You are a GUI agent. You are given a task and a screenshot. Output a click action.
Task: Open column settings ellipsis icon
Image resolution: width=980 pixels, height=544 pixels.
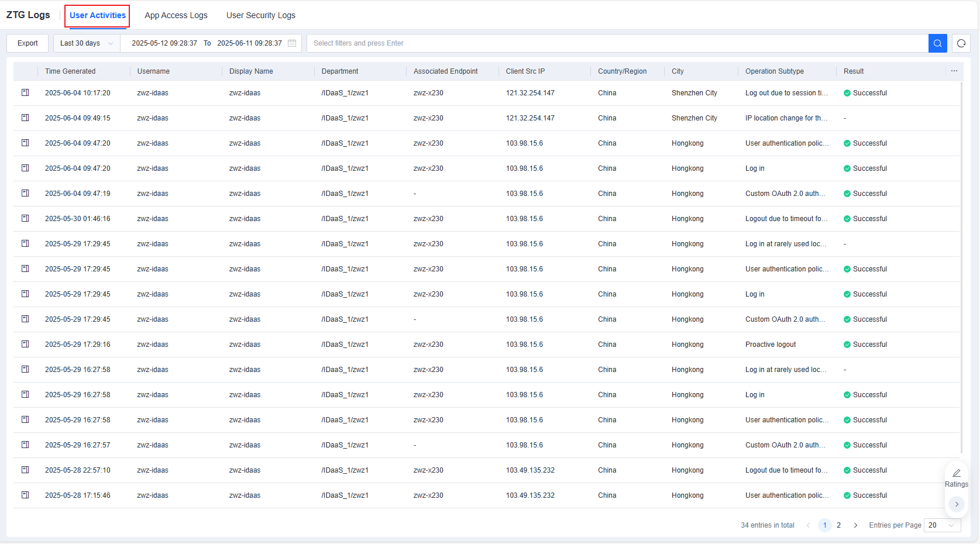[x=954, y=71]
